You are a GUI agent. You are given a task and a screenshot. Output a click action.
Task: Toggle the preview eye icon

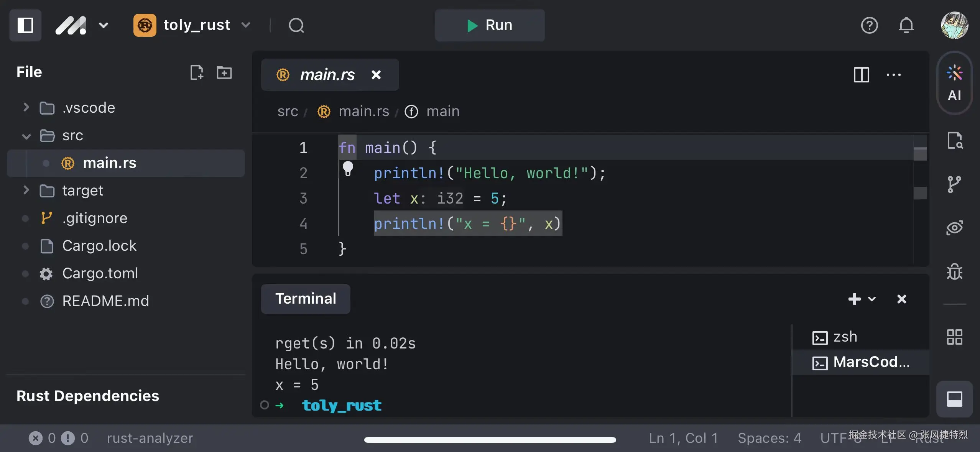(954, 227)
